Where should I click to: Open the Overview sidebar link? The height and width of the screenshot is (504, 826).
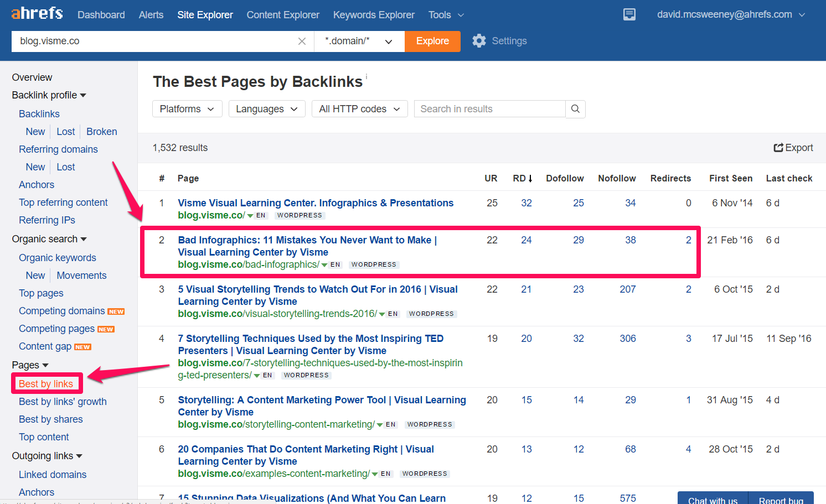(32, 77)
